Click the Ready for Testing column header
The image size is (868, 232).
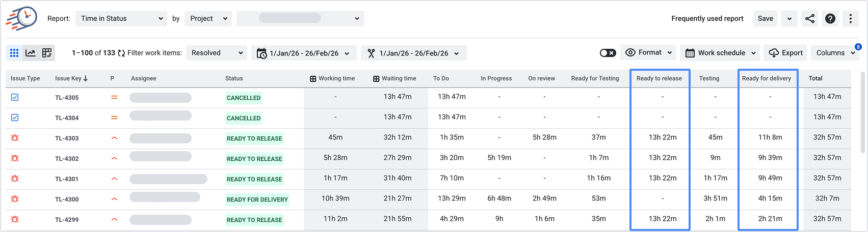(595, 78)
